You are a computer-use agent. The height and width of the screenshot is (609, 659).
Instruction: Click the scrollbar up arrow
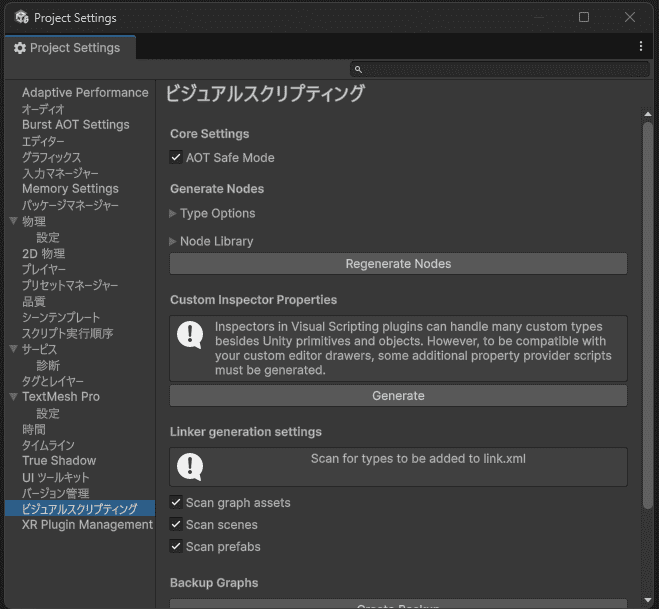[x=648, y=114]
